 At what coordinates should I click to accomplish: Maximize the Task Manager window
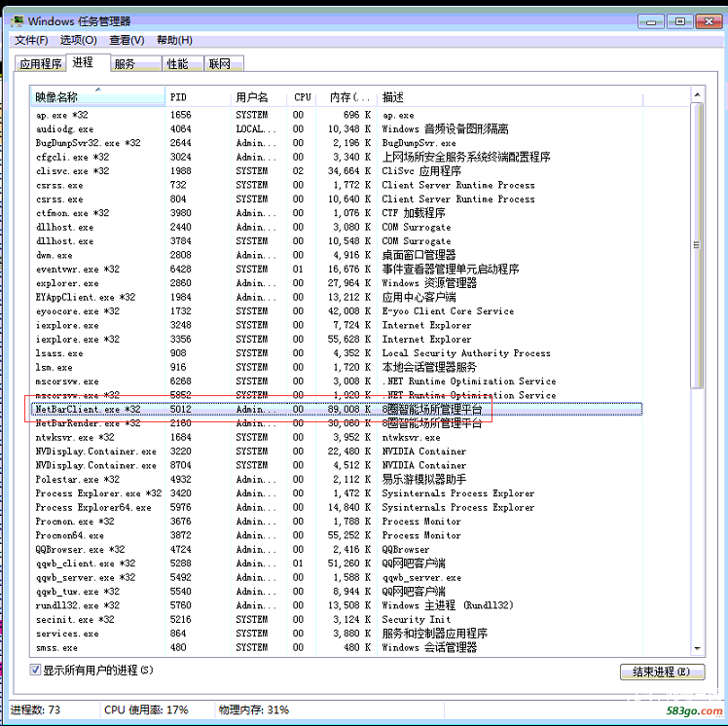(679, 21)
